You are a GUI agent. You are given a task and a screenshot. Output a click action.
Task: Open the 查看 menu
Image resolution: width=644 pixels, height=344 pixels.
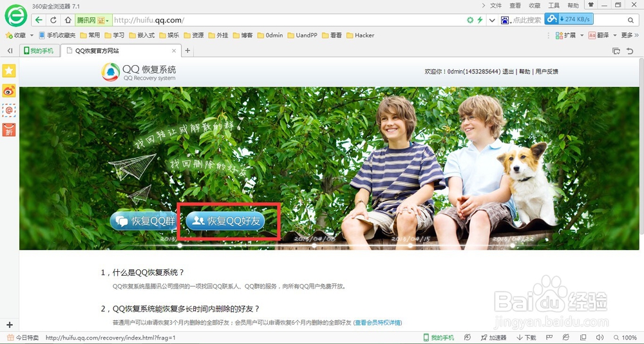515,5
